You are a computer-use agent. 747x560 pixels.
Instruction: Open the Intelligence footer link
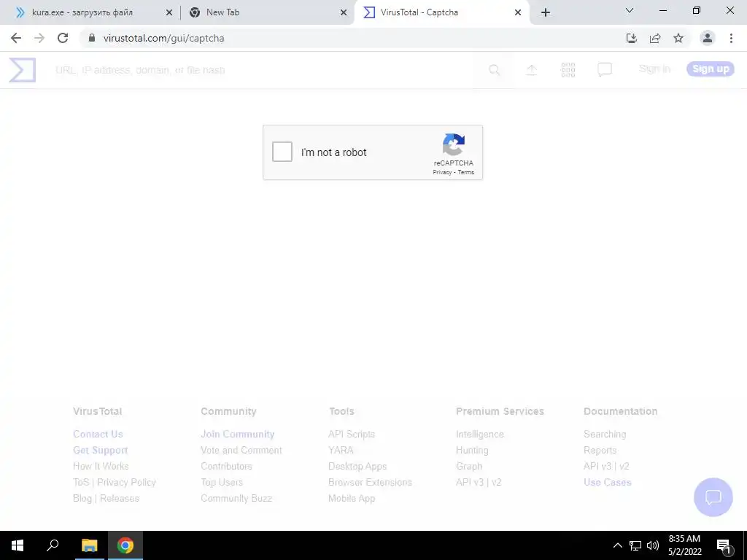480,435
